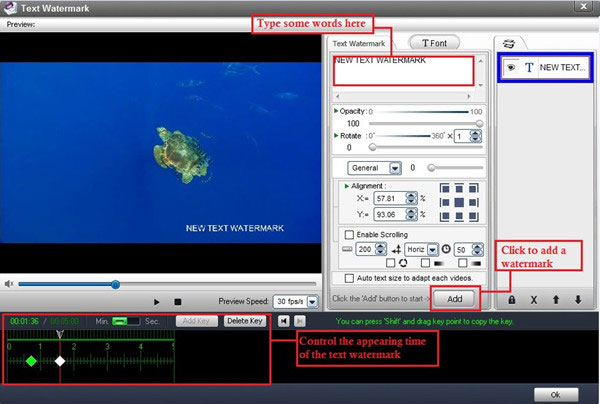Click the scrolling width bar icon
The image size is (600, 404).
[347, 249]
